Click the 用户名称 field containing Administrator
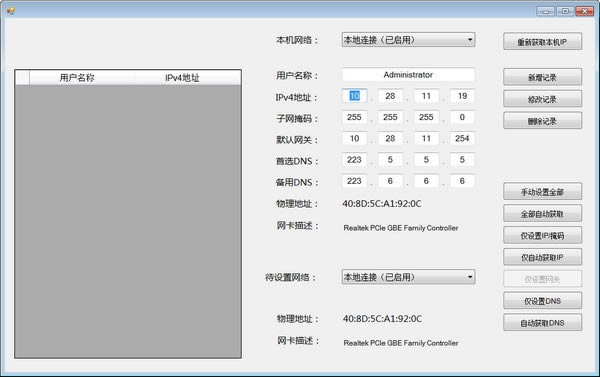This screenshot has width=600, height=377. (x=408, y=75)
